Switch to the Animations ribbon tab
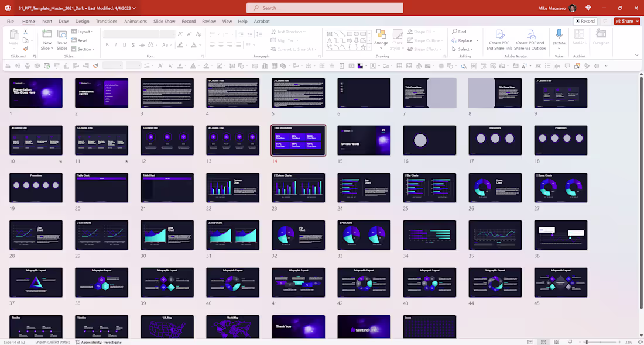Image resolution: width=644 pixels, height=345 pixels. coord(135,20)
